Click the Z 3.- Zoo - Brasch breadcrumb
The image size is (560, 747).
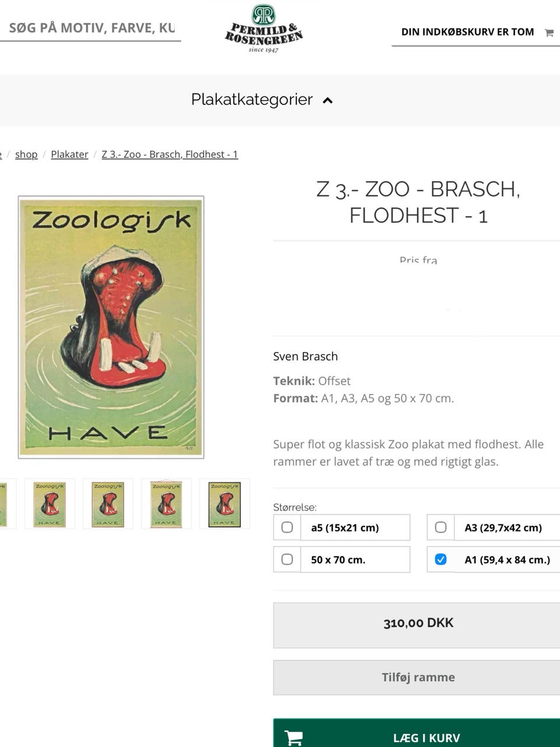coord(170,154)
